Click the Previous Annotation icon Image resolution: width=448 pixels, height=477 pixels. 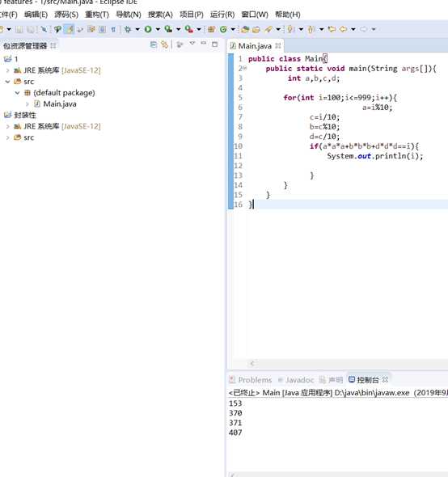(311, 29)
